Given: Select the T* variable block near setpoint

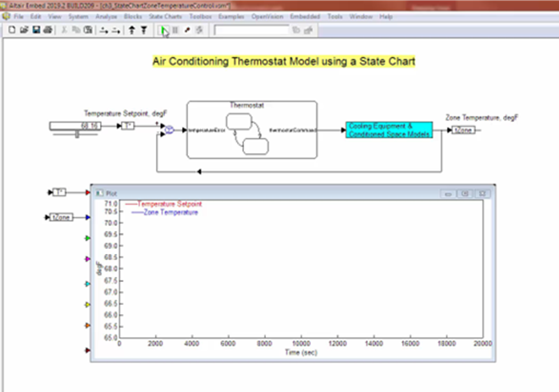Looking at the screenshot, I should pyautogui.click(x=128, y=126).
